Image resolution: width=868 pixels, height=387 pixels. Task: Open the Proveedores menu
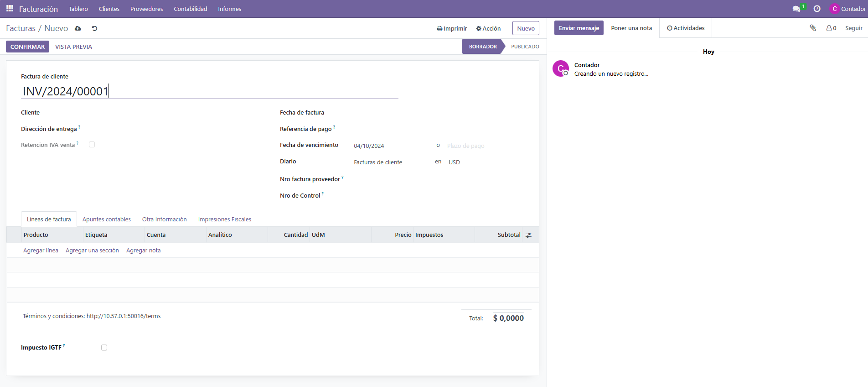[x=147, y=9]
